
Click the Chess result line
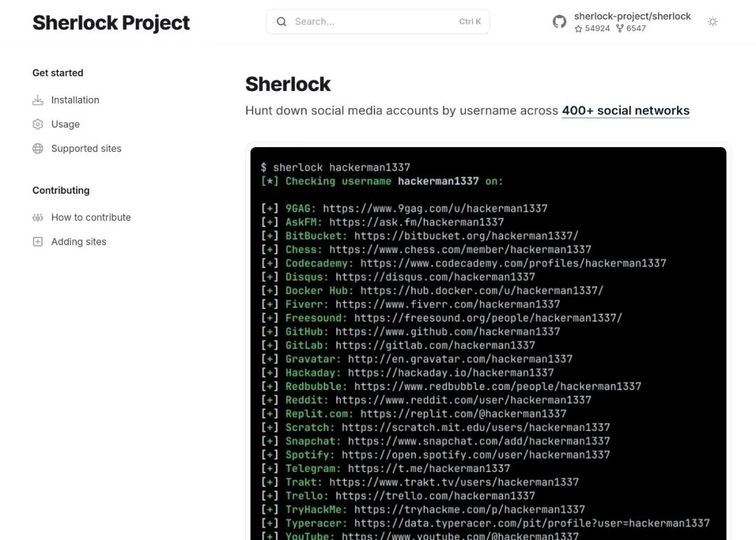426,249
